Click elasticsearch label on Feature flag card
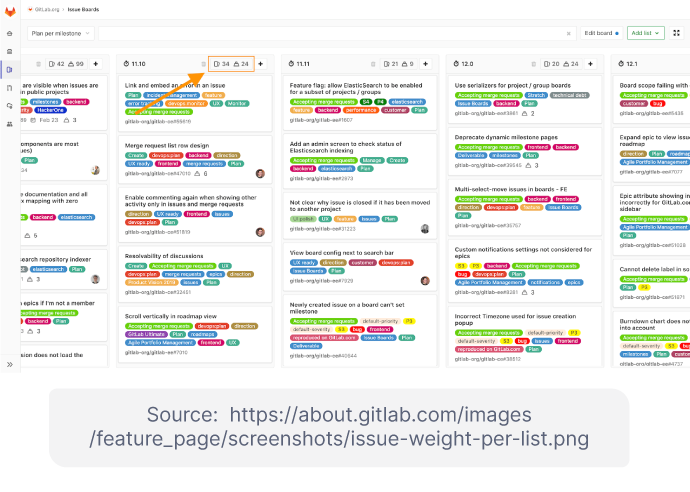Image resolution: width=690 pixels, height=492 pixels. click(407, 102)
